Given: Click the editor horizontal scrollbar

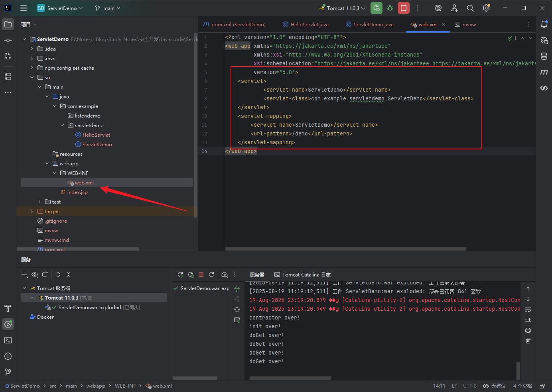Looking at the screenshot, I should [x=345, y=249].
